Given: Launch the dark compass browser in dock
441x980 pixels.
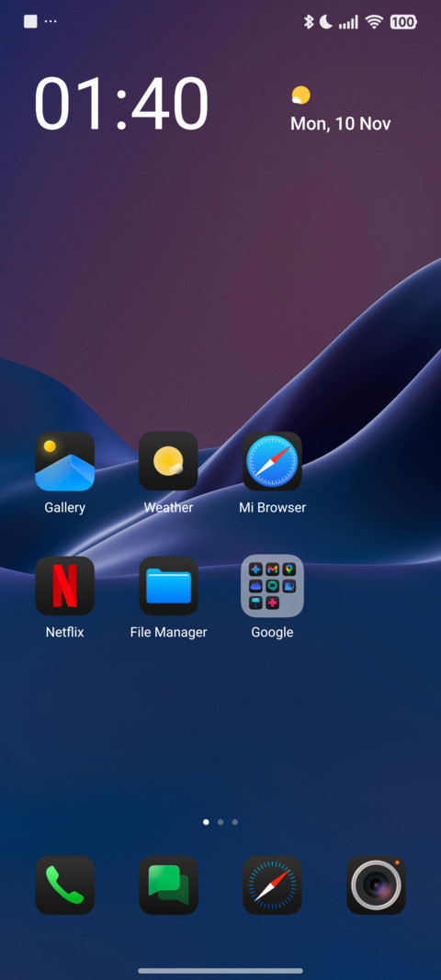Looking at the screenshot, I should point(272,885).
